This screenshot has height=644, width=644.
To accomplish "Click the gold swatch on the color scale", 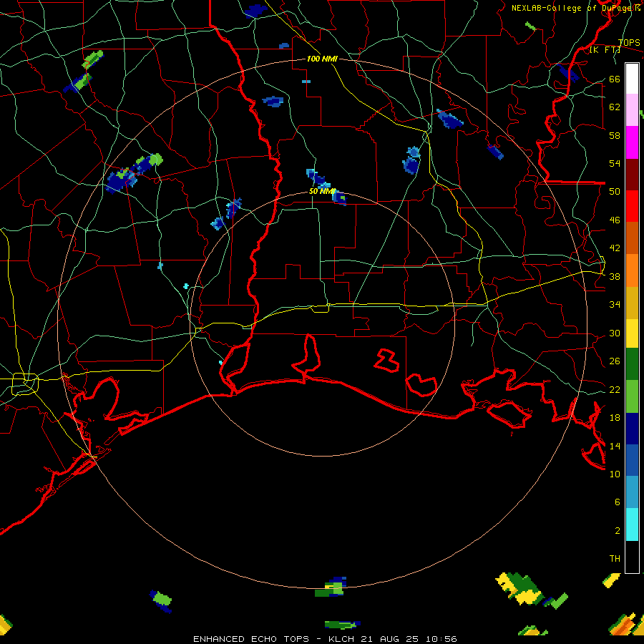I will [632, 303].
